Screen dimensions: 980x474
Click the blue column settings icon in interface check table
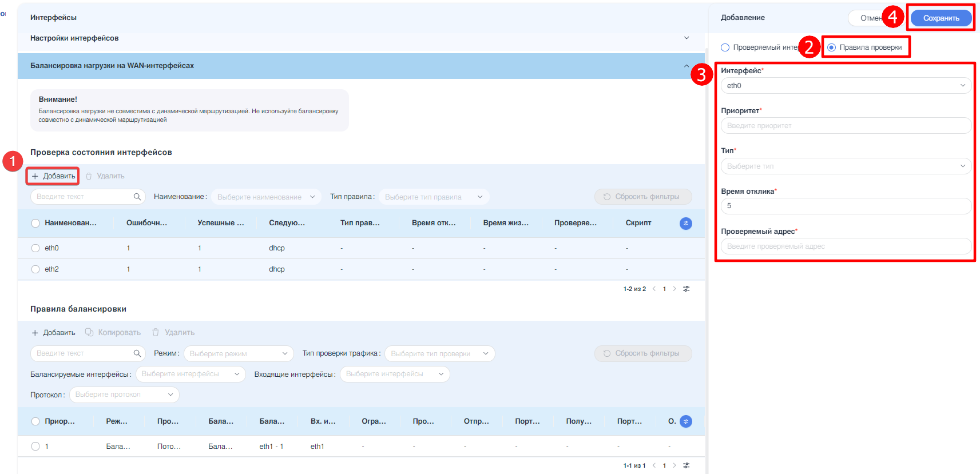point(685,224)
